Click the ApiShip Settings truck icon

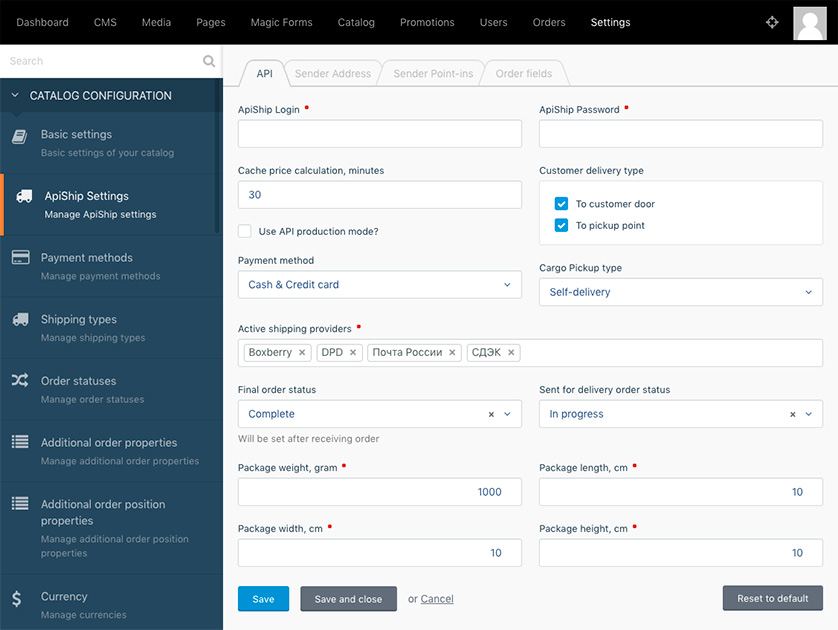[x=24, y=196]
